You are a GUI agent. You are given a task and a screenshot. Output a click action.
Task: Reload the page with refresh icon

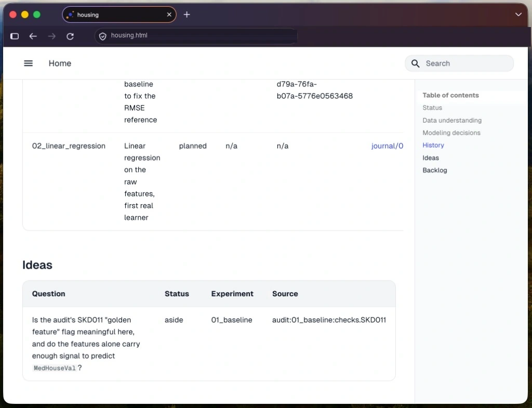click(70, 36)
